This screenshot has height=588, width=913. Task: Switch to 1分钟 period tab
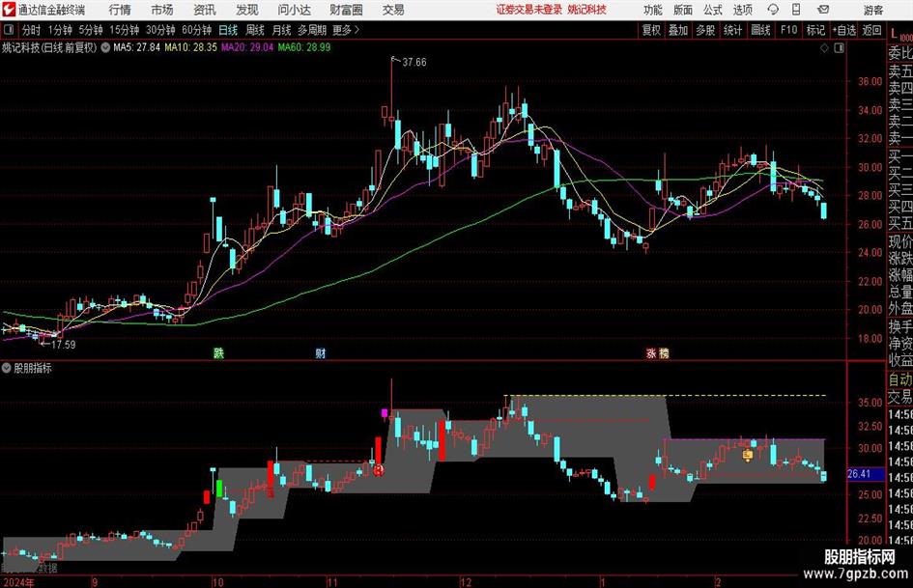pyautogui.click(x=60, y=30)
